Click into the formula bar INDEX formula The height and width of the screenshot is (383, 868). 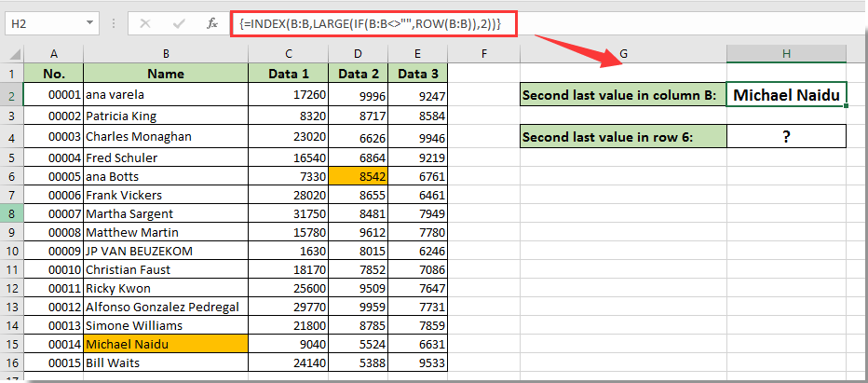click(373, 23)
